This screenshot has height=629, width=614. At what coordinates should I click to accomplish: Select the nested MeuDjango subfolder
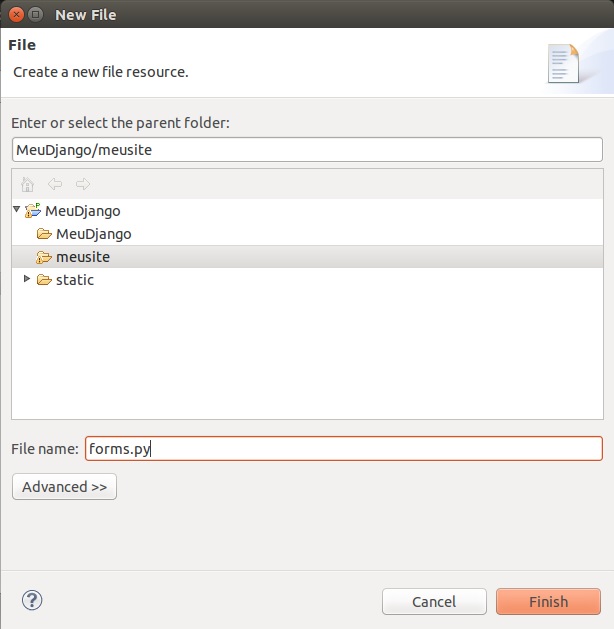pyautogui.click(x=93, y=234)
